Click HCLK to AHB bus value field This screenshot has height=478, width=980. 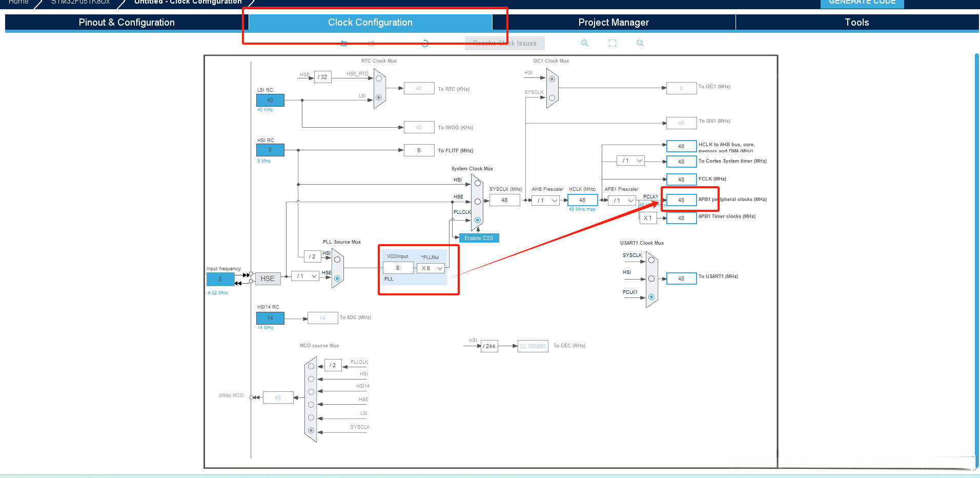pos(681,146)
